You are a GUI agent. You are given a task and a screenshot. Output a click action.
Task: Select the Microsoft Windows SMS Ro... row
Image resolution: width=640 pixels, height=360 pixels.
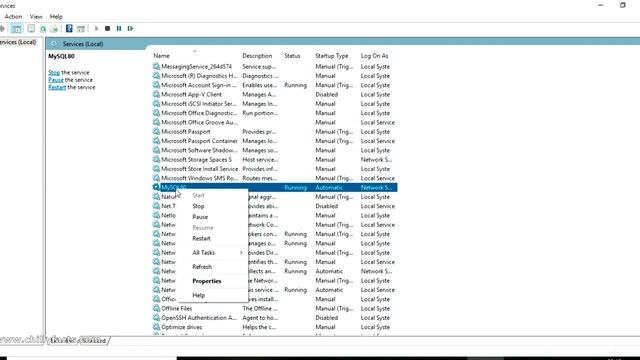[x=274, y=178]
